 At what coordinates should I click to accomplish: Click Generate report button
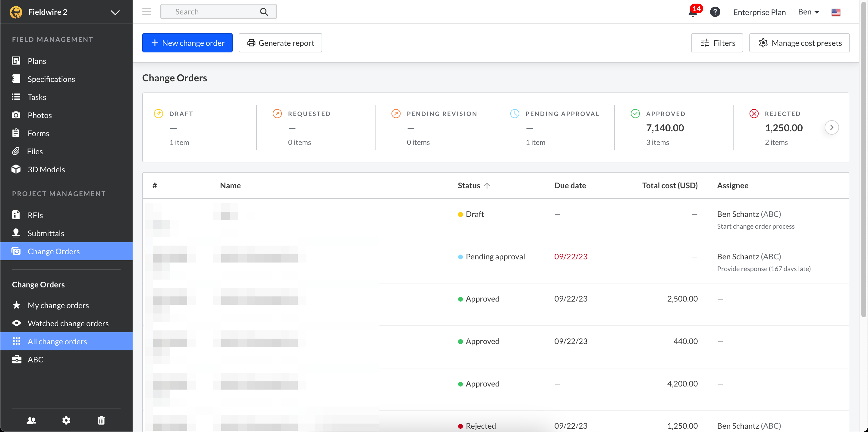pyautogui.click(x=280, y=43)
